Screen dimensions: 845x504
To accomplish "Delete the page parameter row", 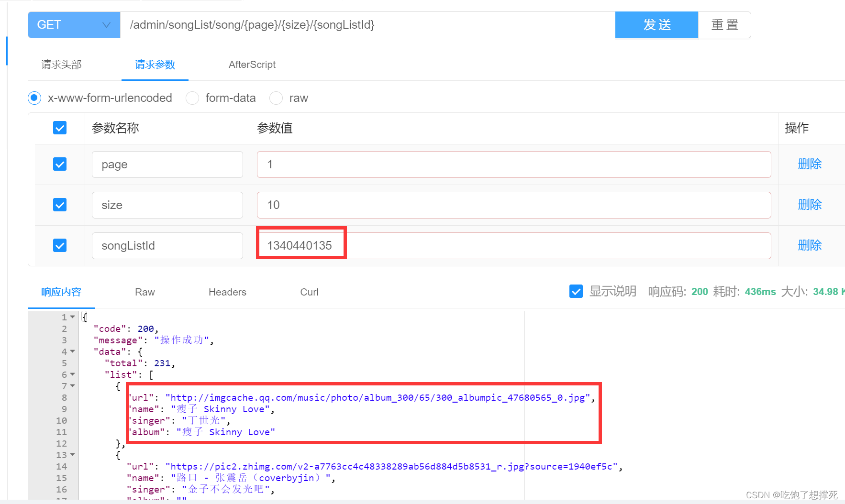I will 810,164.
